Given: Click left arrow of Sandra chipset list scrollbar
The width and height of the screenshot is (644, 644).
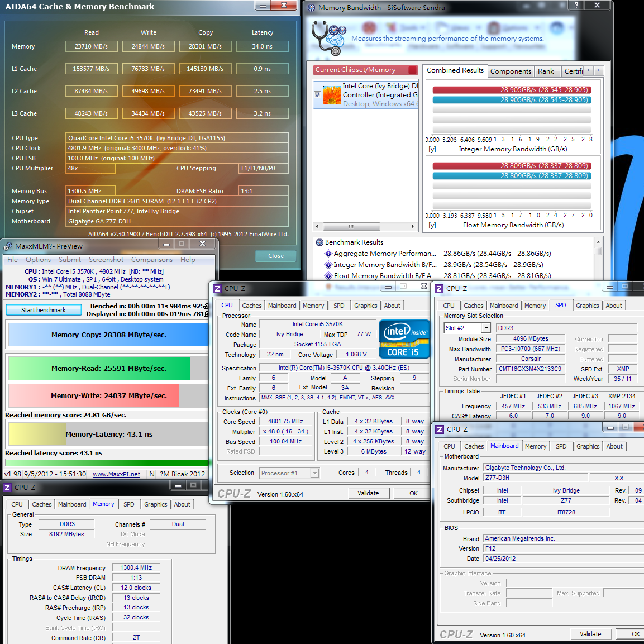Looking at the screenshot, I should click(x=317, y=226).
